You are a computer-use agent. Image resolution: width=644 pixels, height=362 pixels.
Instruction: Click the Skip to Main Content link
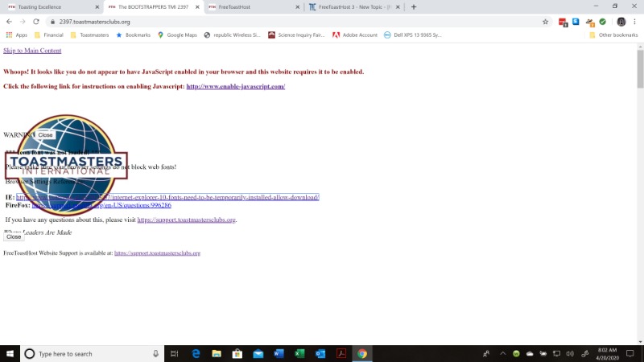point(32,51)
